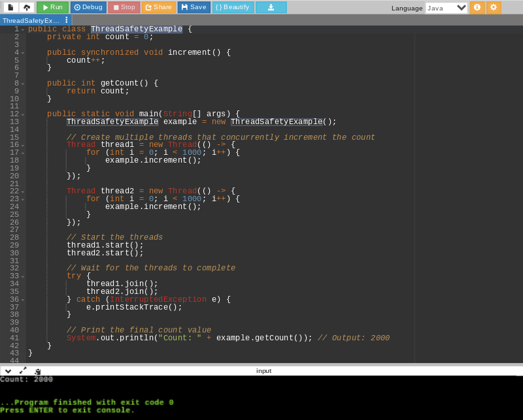The width and height of the screenshot is (523, 420).
Task: Click the highlighted ThreadSafetyExample class name on line 1
Action: 137,29
